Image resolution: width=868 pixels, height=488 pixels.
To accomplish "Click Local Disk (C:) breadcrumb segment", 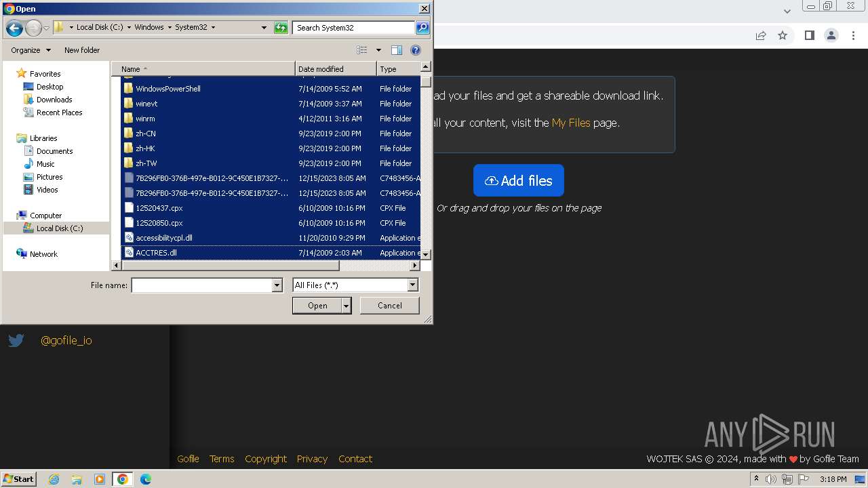I will click(100, 28).
